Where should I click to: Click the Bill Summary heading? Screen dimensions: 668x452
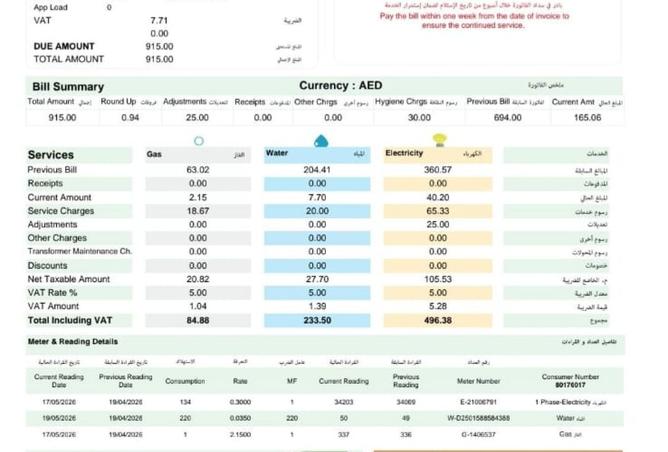(x=68, y=87)
